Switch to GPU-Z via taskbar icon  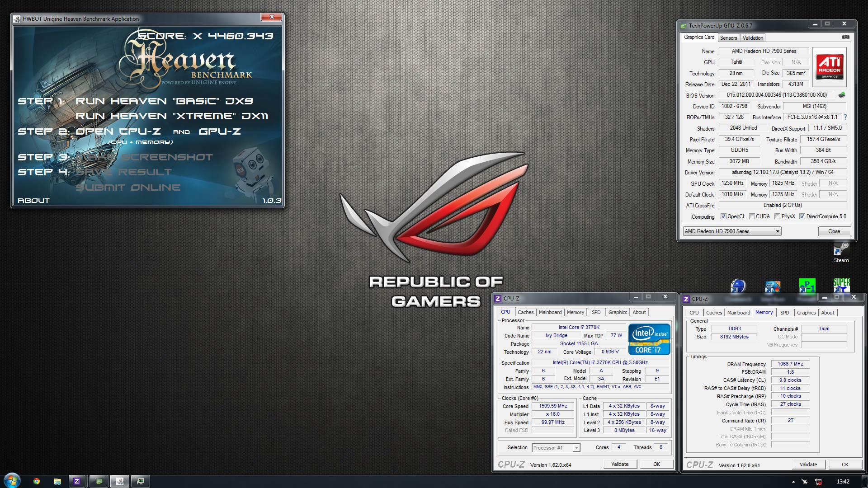(x=99, y=481)
